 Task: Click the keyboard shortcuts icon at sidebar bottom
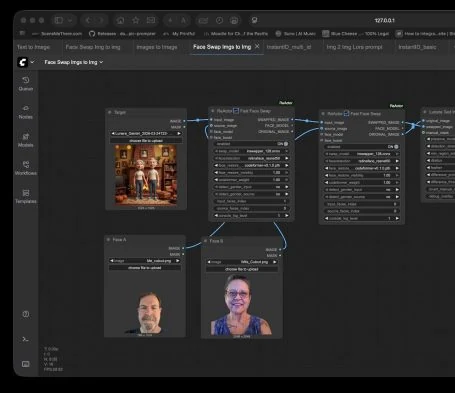[x=26, y=364]
